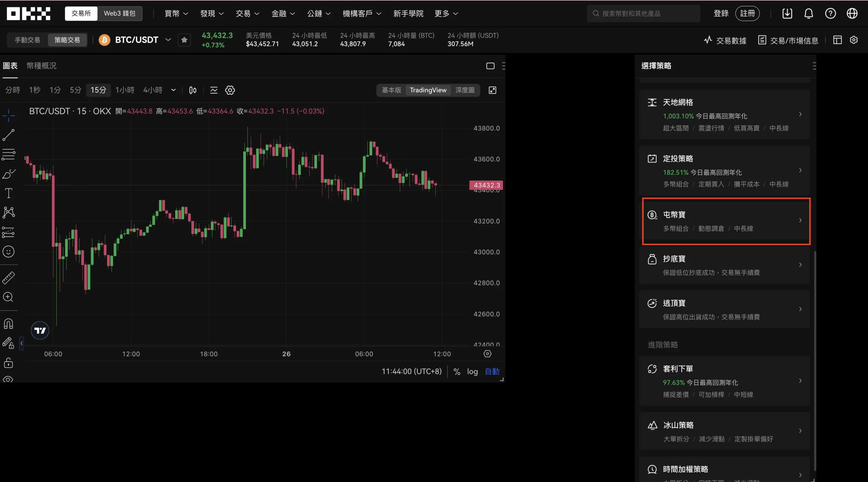Click 登錄 login link
The height and width of the screenshot is (482, 868).
tap(721, 14)
